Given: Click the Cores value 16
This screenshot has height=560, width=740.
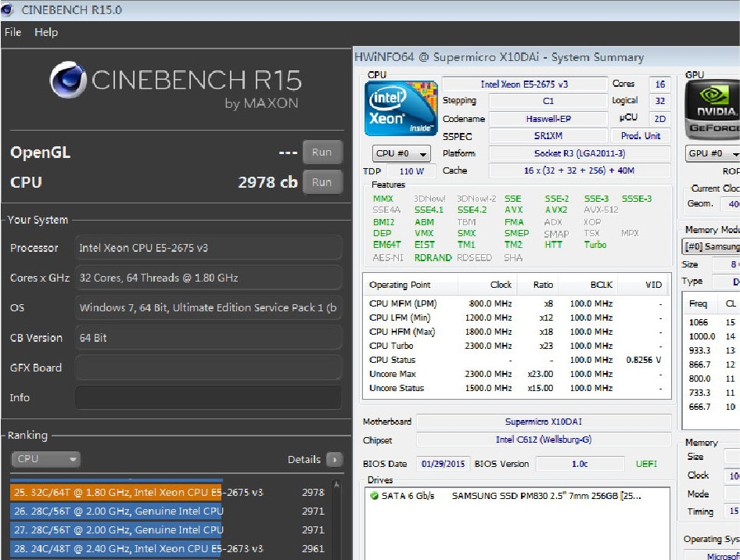Looking at the screenshot, I should pyautogui.click(x=659, y=84).
